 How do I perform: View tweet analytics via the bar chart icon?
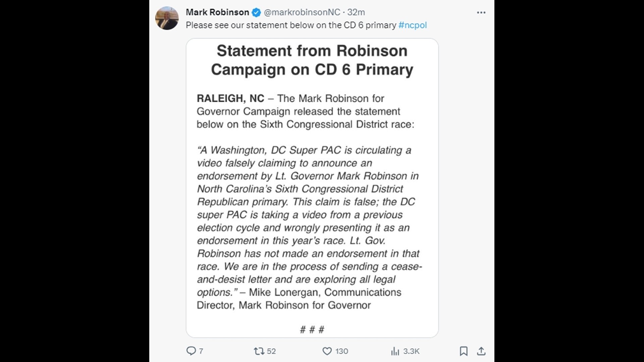coord(394,351)
